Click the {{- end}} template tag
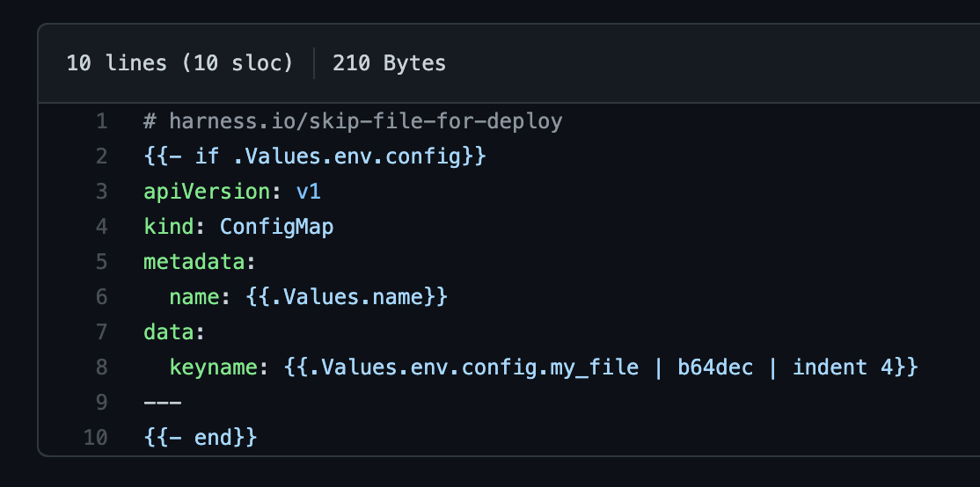This screenshot has width=980, height=487. pyautogui.click(x=201, y=438)
